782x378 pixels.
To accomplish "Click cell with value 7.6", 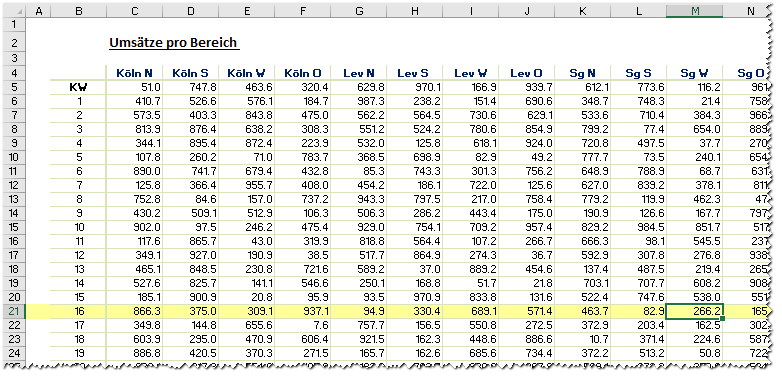I will [302, 326].
